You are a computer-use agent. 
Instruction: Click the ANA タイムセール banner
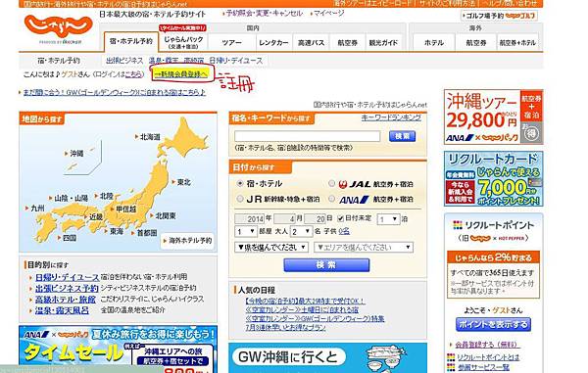[x=118, y=350]
